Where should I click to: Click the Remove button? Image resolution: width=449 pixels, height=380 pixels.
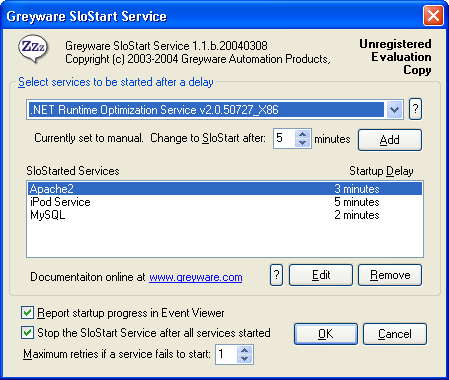(390, 275)
